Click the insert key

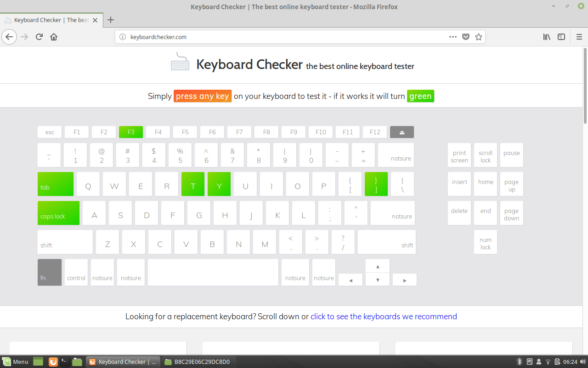tap(459, 184)
